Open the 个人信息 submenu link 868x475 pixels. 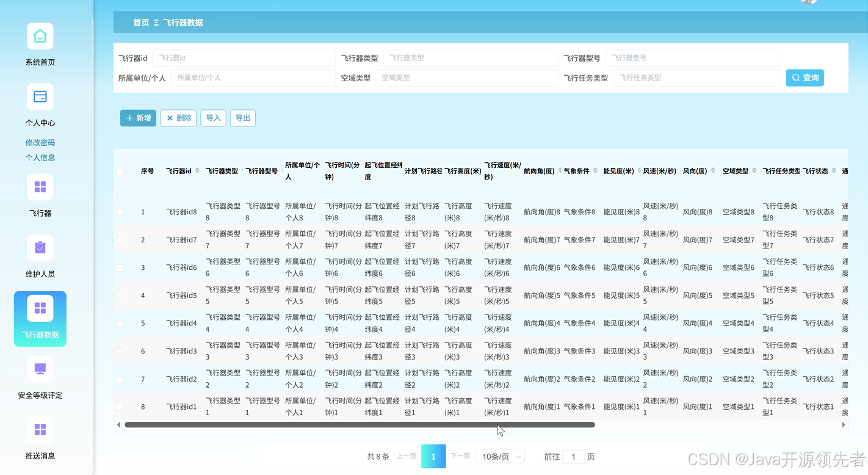point(40,158)
